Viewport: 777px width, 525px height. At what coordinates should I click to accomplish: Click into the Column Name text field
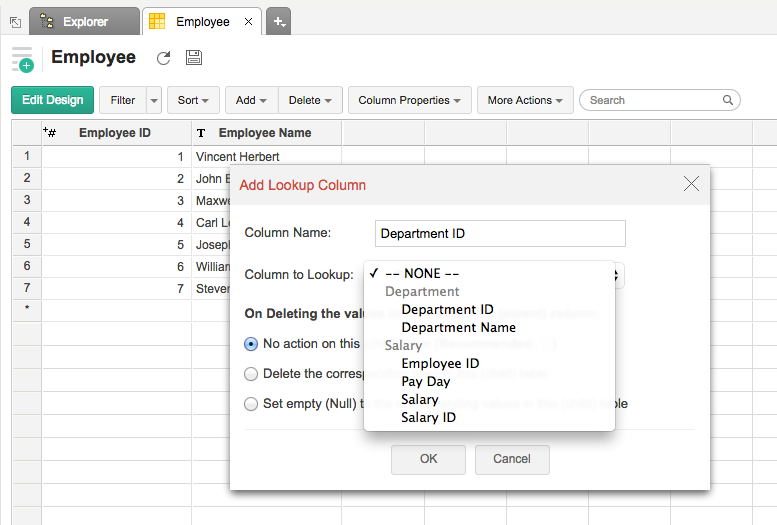[499, 234]
